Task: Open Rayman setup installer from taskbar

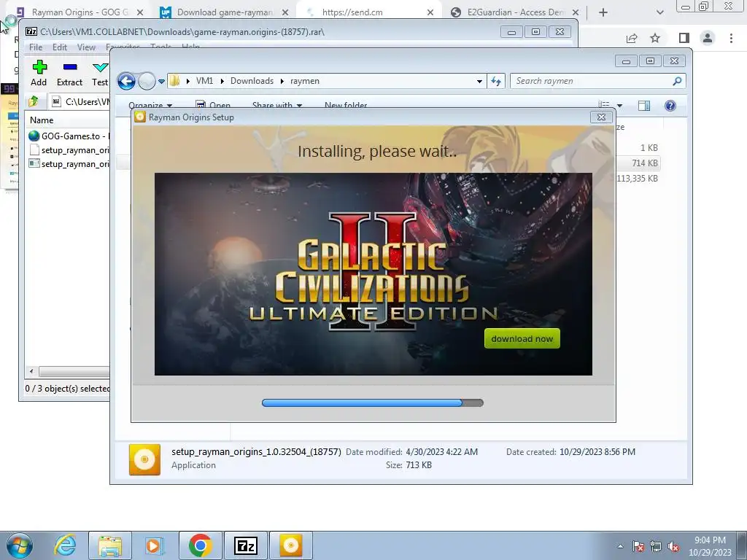Action: pos(290,545)
